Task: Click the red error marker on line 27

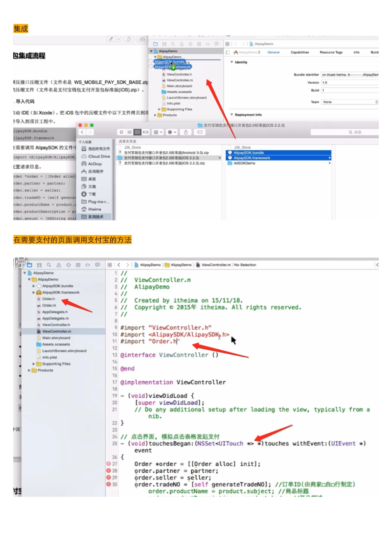Action: (x=109, y=464)
